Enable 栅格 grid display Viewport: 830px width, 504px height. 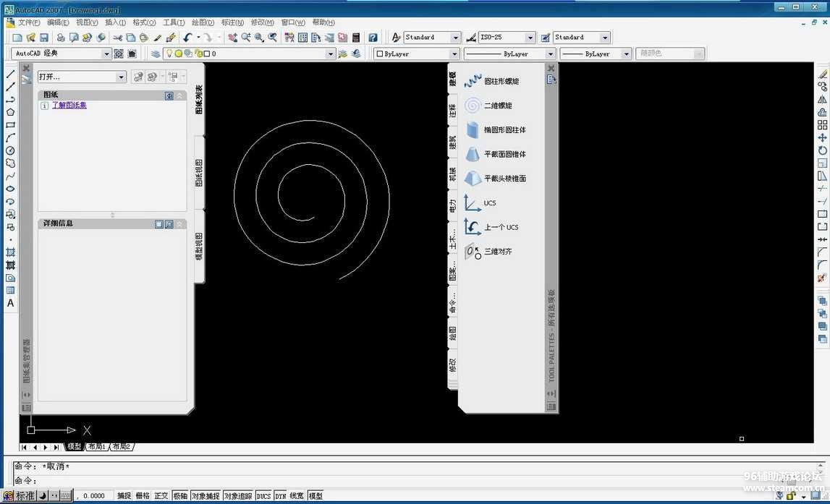(x=143, y=496)
